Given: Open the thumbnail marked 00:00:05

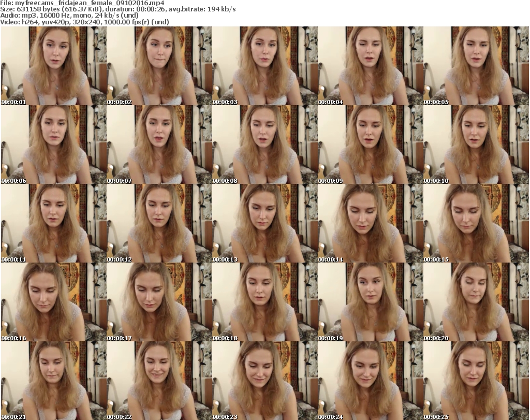Looking at the screenshot, I should [476, 66].
